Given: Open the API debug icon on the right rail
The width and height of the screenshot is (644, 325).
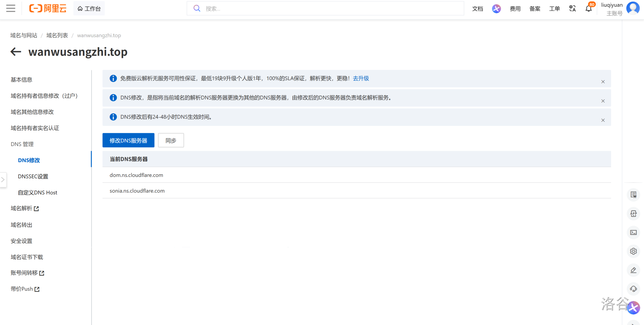Looking at the screenshot, I should 633,214.
